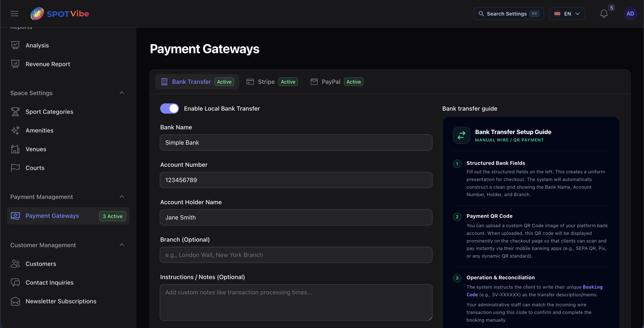Click the Analysis chart icon

15,45
